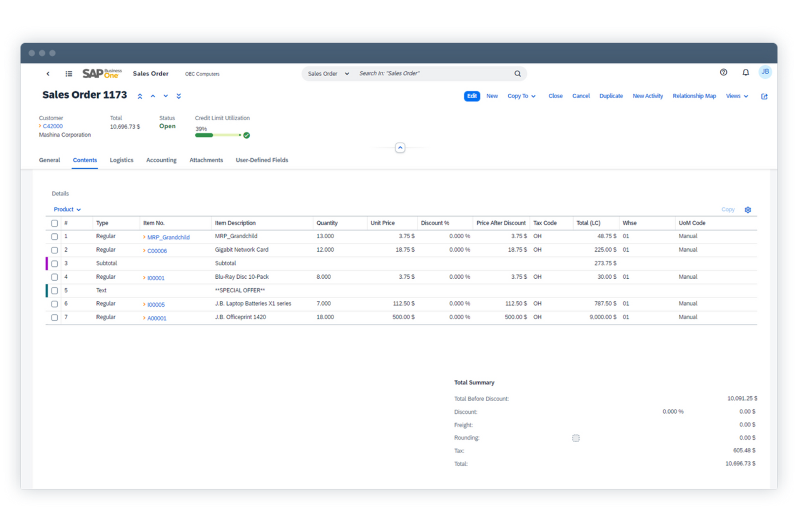Open the Sales Order search scope dropdown

pos(328,74)
